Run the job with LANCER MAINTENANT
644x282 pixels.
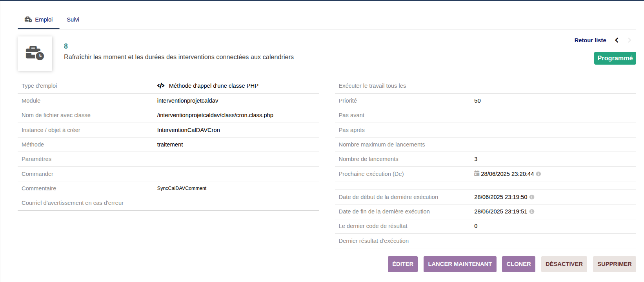pos(460,264)
